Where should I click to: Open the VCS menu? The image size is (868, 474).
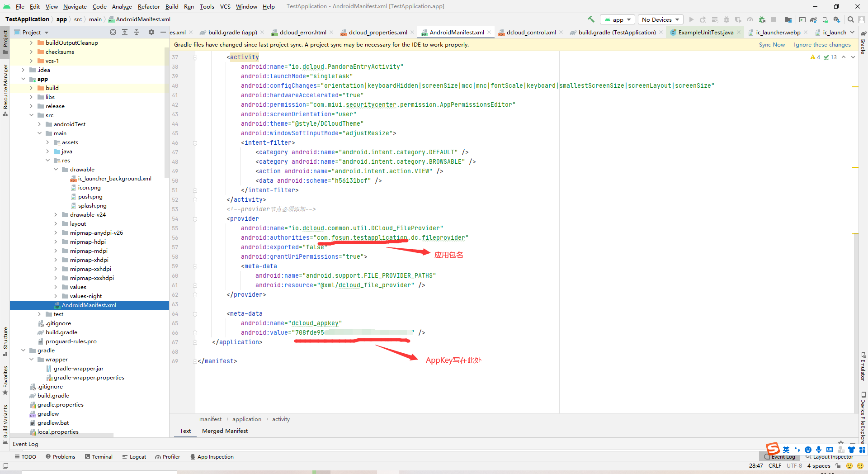(x=225, y=6)
